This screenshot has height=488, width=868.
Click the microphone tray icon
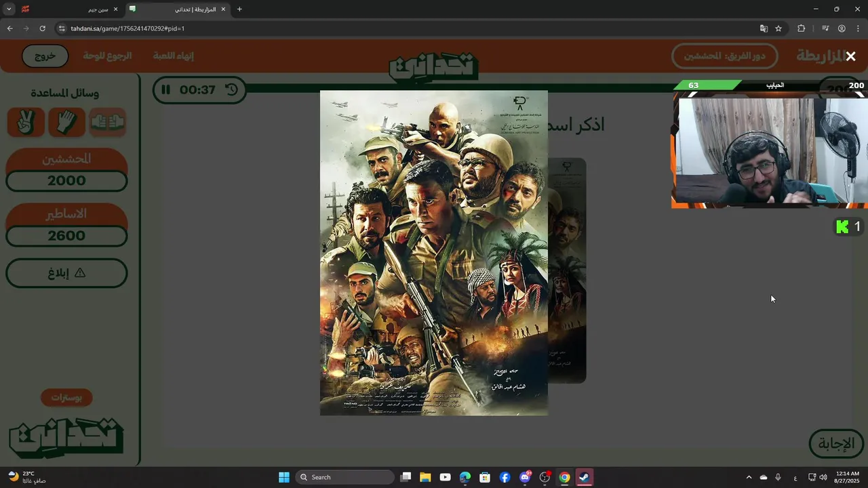(778, 477)
